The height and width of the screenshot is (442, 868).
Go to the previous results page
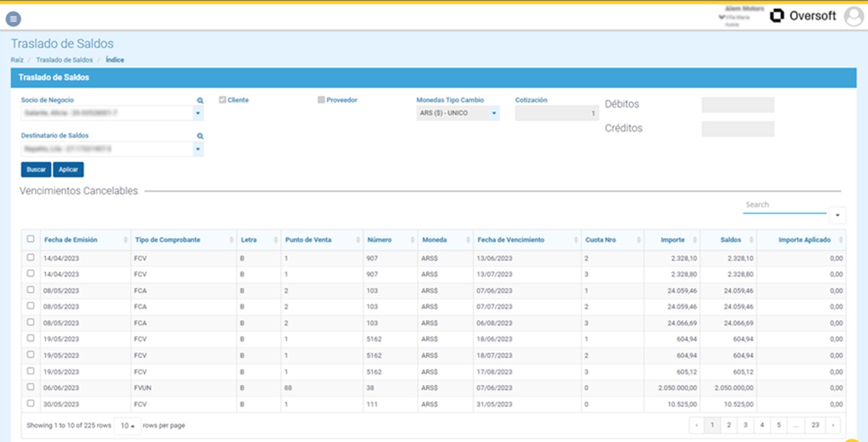point(696,425)
